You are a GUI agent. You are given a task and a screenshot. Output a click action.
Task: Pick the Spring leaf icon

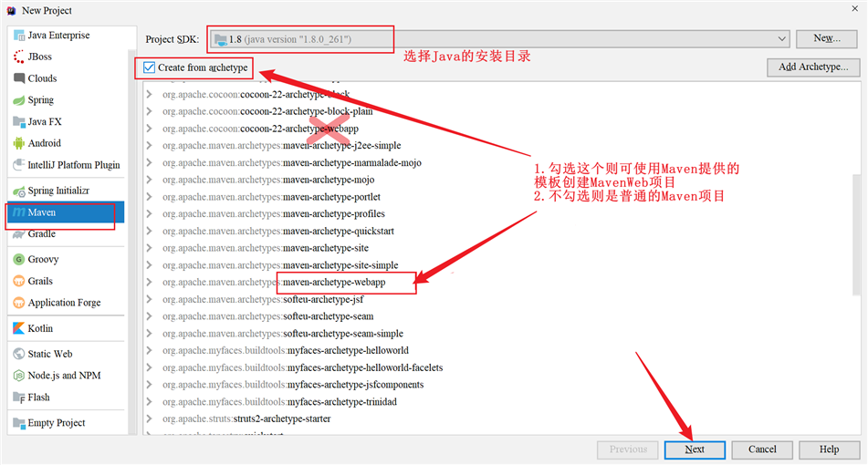point(19,100)
